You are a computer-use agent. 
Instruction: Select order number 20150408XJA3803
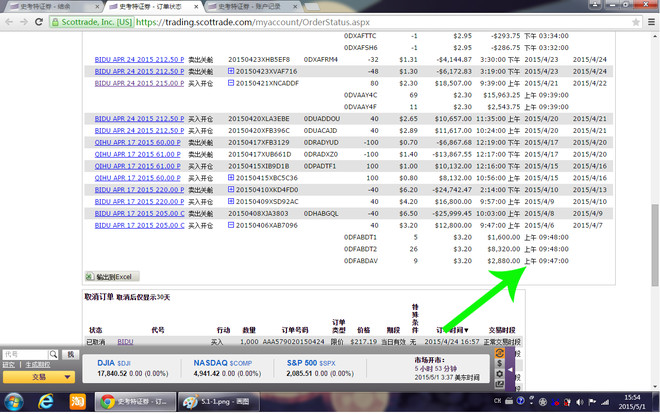[258, 213]
